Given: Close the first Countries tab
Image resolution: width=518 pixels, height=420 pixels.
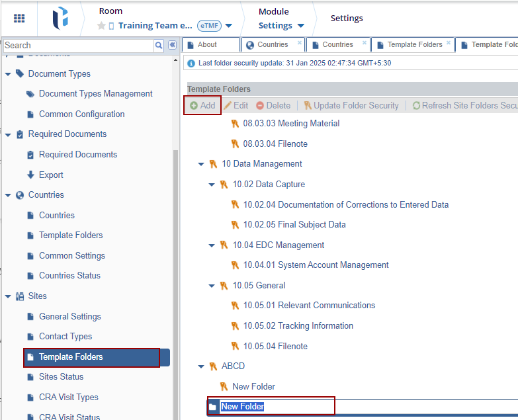Looking at the screenshot, I should pos(300,43).
